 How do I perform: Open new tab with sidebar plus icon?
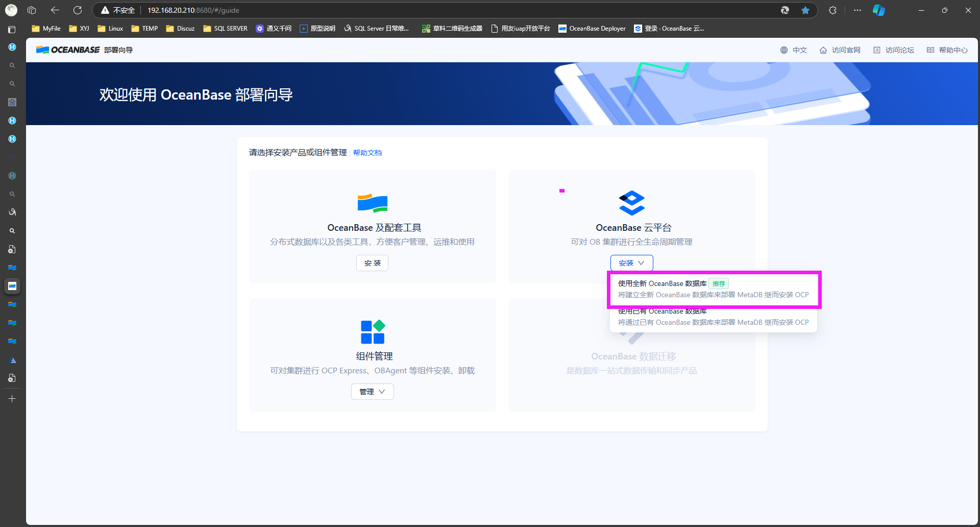(12, 398)
